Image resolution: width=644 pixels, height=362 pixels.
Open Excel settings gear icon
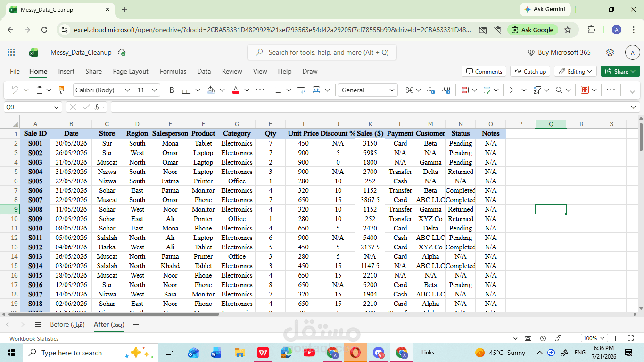pos(610,52)
